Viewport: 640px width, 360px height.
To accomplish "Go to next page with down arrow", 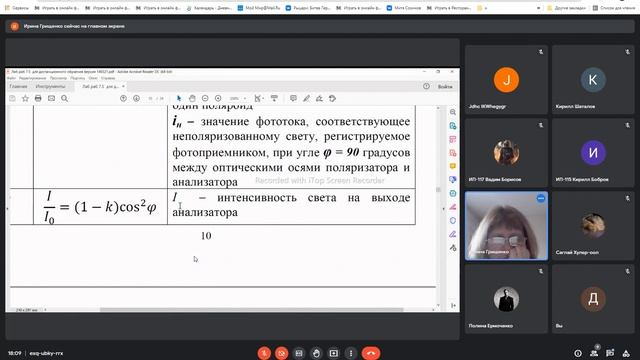I will point(136,98).
